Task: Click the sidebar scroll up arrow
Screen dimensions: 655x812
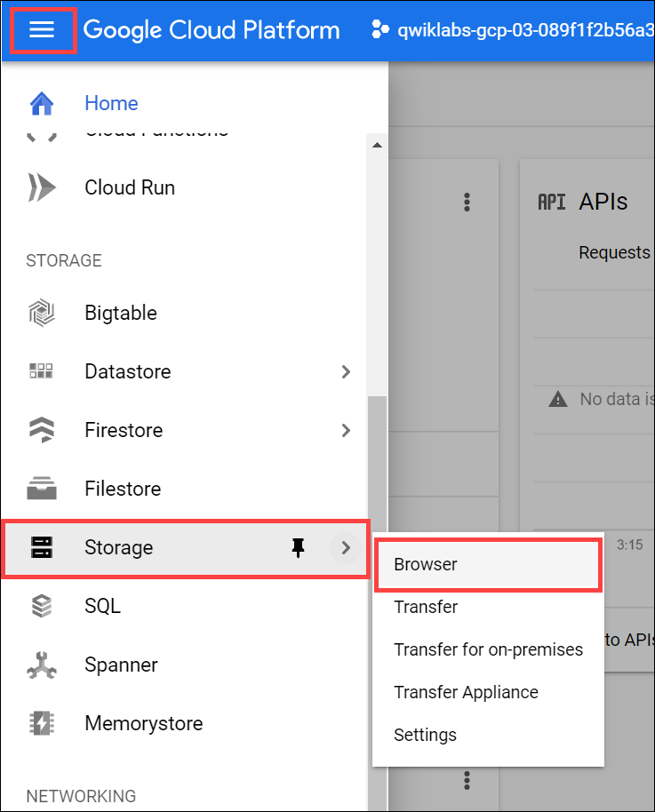Action: (x=377, y=145)
